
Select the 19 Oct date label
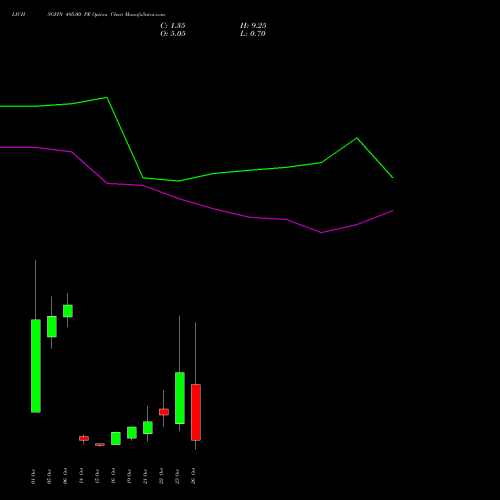click(129, 476)
